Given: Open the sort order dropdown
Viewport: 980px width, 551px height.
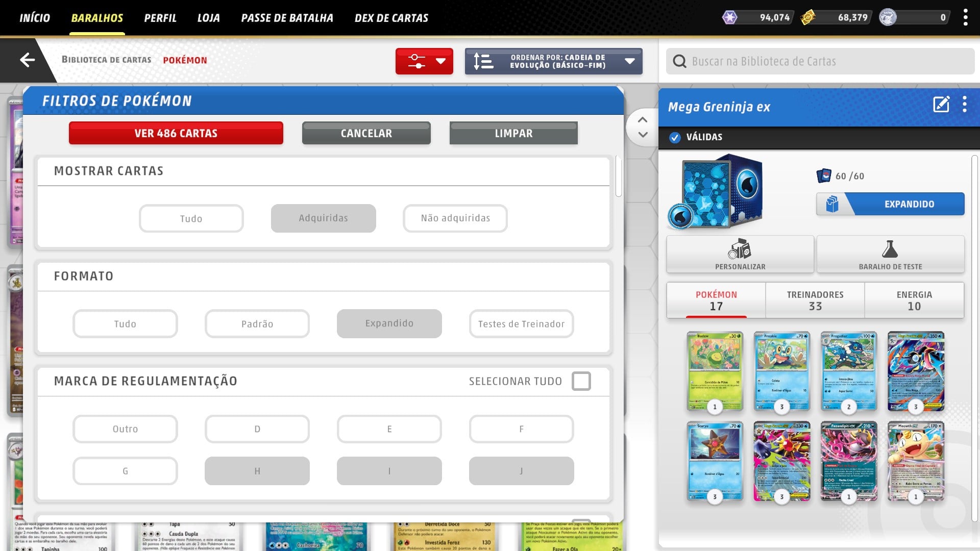Looking at the screenshot, I should coord(553,61).
